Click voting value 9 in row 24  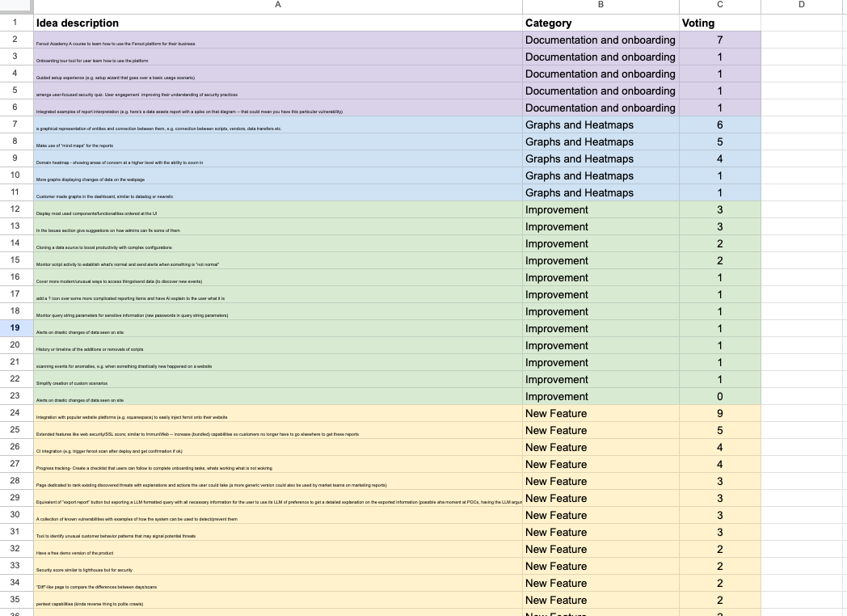click(720, 413)
